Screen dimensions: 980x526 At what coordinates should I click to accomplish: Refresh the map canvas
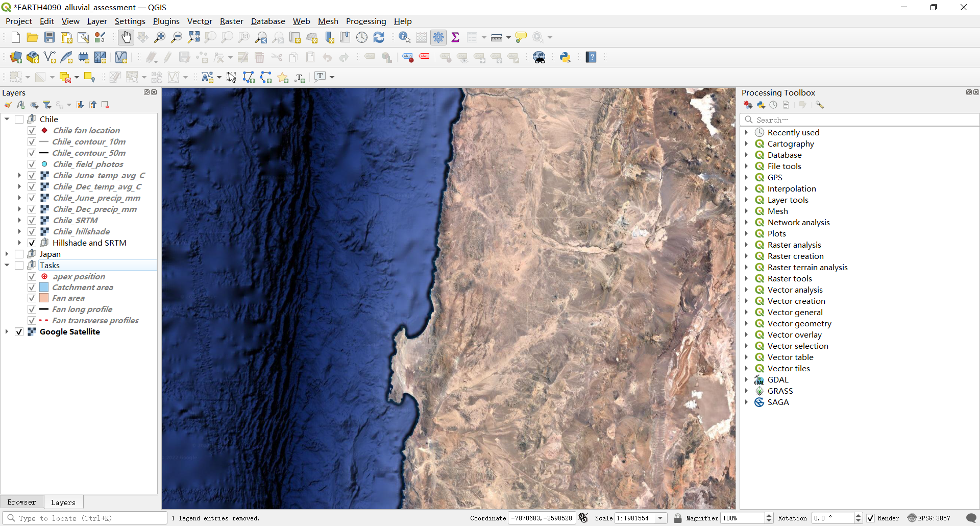[x=379, y=37]
